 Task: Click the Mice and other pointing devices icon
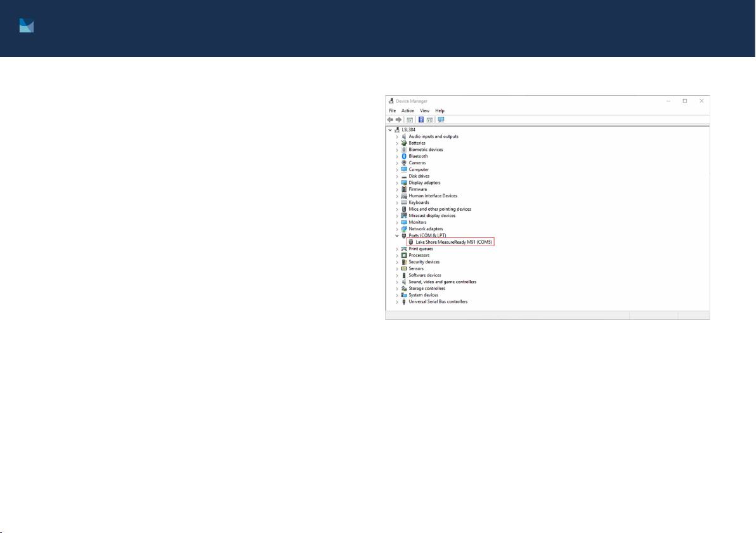(x=404, y=209)
